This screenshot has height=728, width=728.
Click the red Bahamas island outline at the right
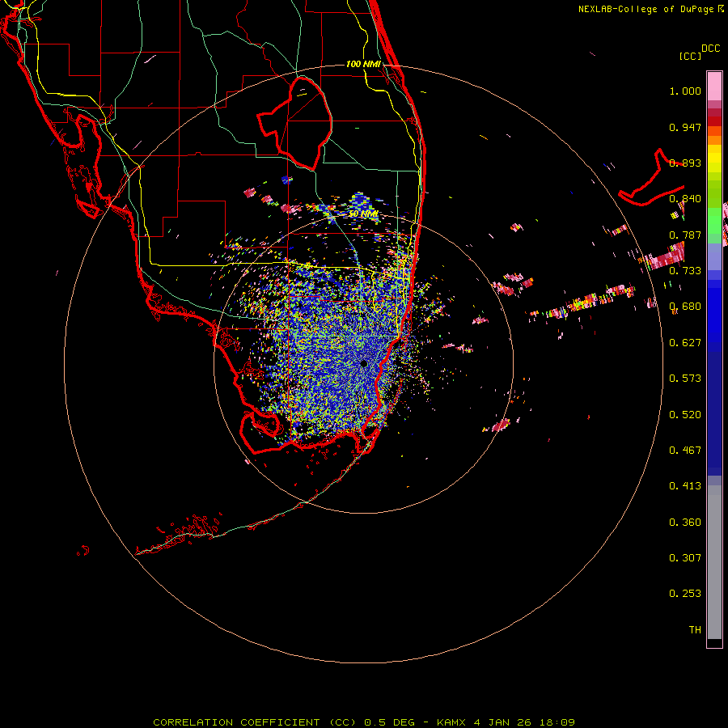click(652, 179)
